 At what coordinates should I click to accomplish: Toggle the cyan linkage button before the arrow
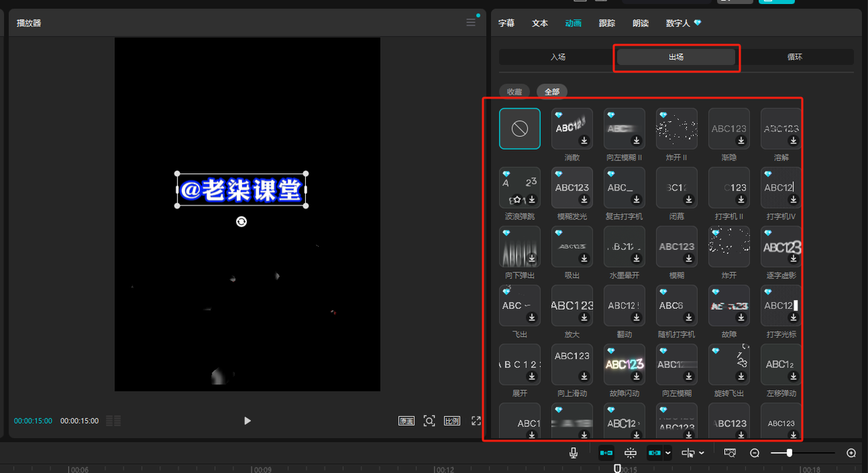654,453
